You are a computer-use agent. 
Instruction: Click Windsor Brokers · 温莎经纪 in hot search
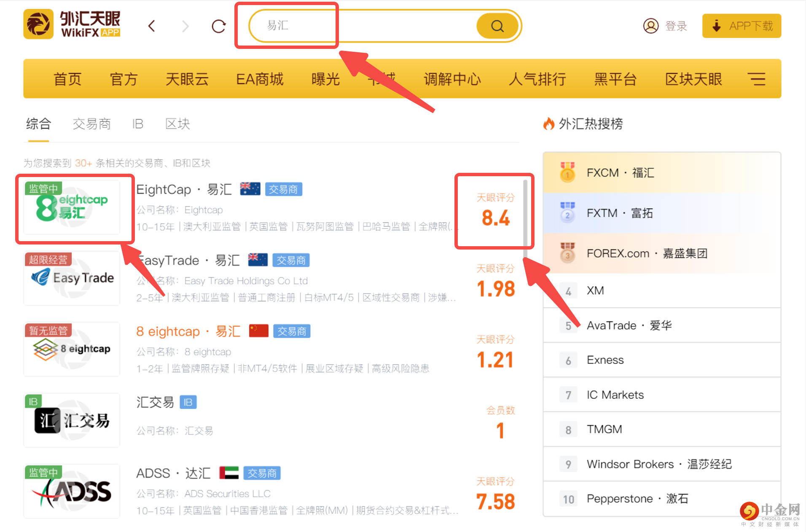(659, 464)
